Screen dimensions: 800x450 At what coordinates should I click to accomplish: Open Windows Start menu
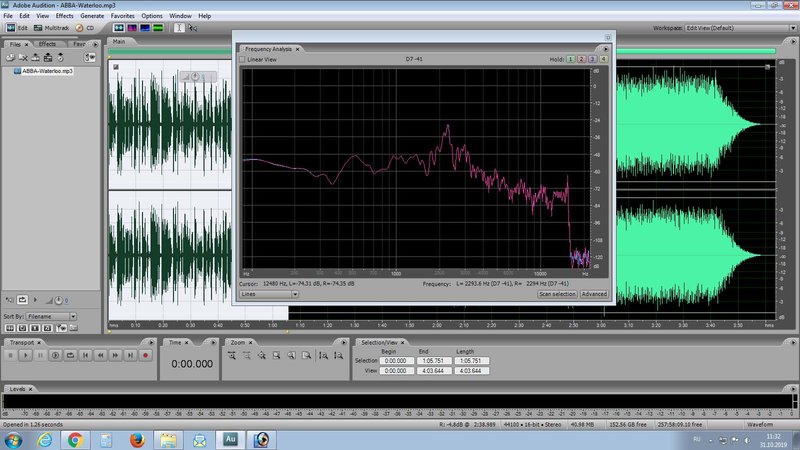pos(12,440)
